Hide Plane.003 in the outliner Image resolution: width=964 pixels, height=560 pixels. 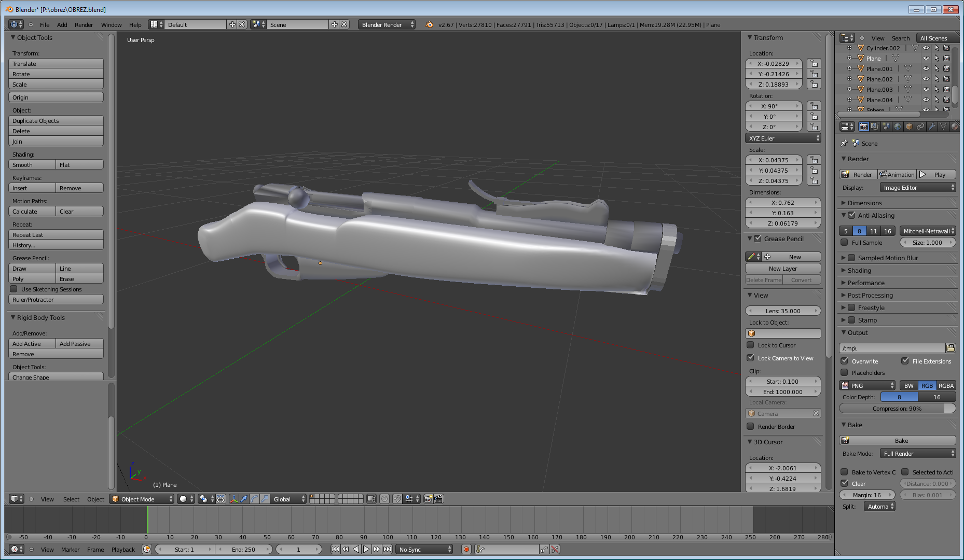click(x=926, y=89)
